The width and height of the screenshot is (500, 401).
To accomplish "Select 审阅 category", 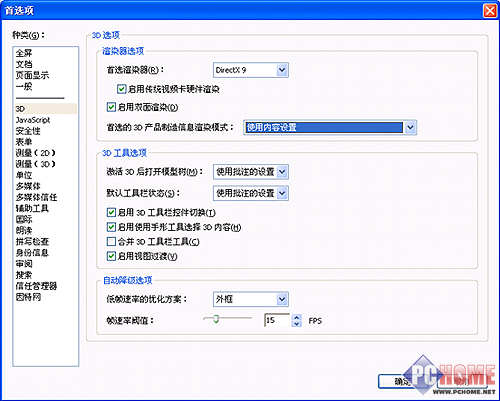I will 24,264.
